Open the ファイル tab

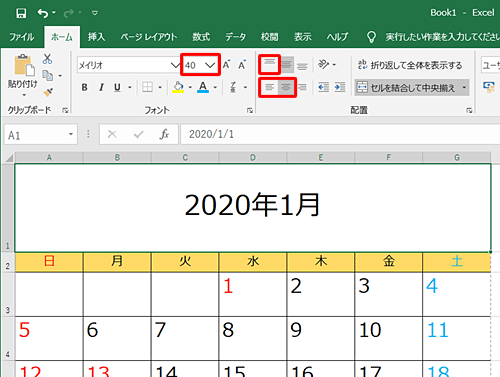click(21, 37)
